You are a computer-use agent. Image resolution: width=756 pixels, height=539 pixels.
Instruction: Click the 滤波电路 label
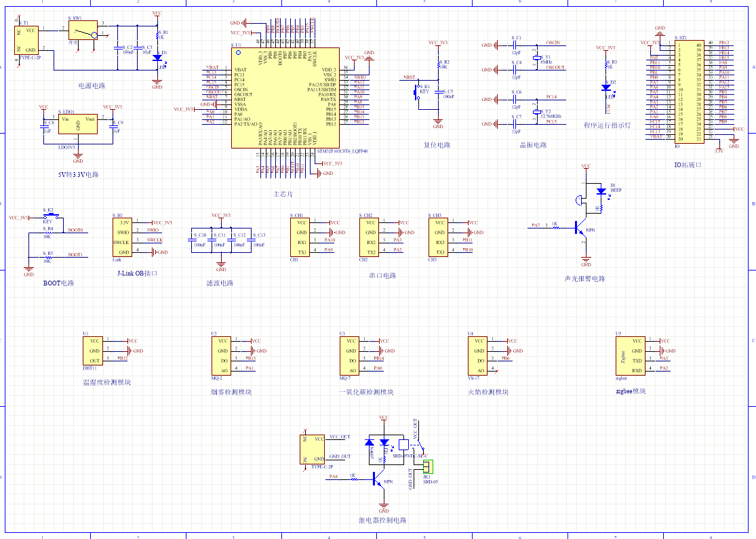(x=220, y=283)
